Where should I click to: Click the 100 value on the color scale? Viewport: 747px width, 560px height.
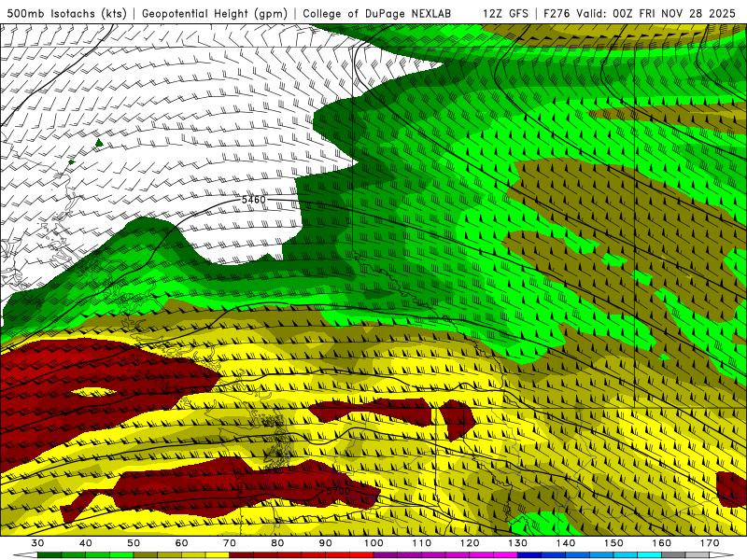373,543
